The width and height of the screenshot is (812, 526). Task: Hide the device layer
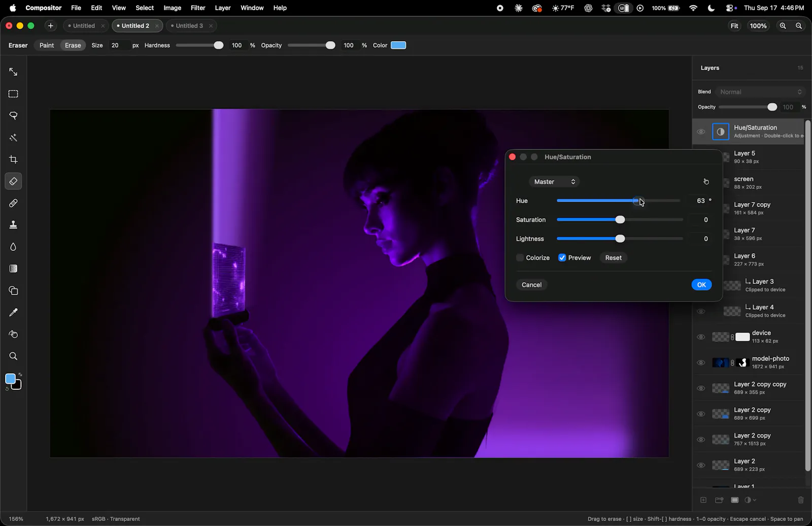coord(701,337)
